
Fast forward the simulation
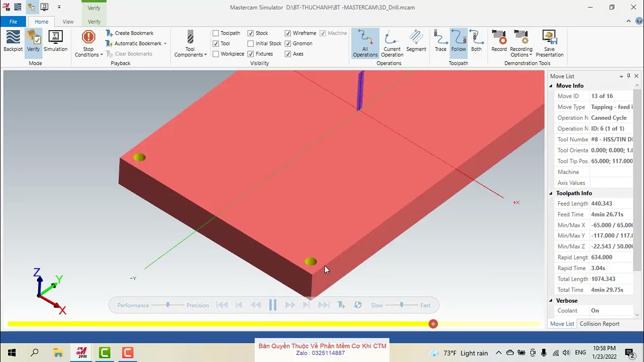tap(290, 305)
